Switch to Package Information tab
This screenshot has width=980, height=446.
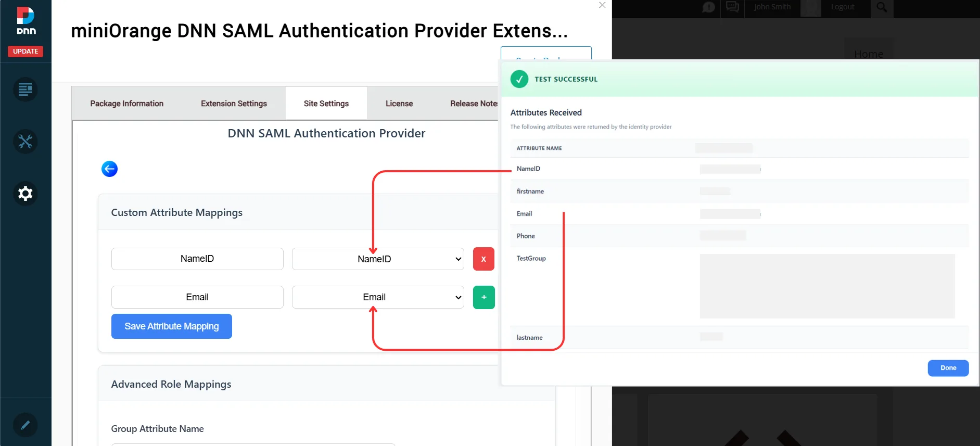click(127, 104)
